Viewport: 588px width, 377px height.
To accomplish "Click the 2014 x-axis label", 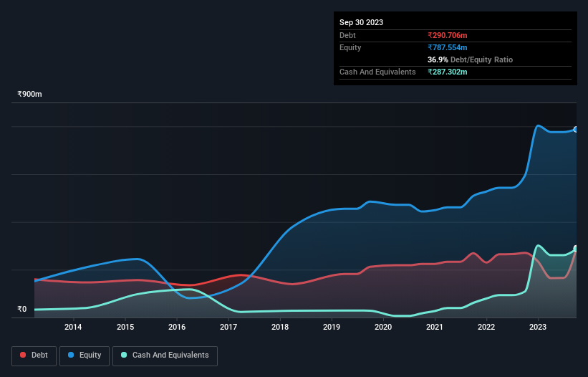I will 73,328.
